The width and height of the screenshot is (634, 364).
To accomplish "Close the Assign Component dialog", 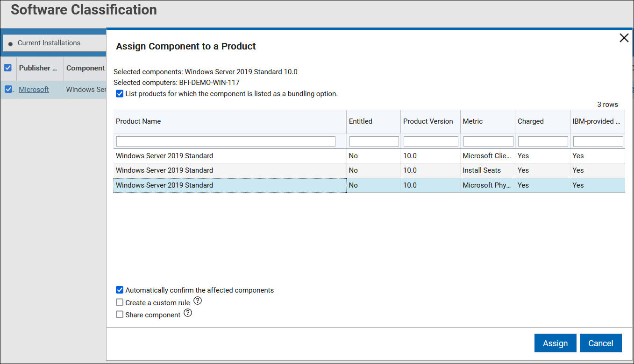I will 624,38.
